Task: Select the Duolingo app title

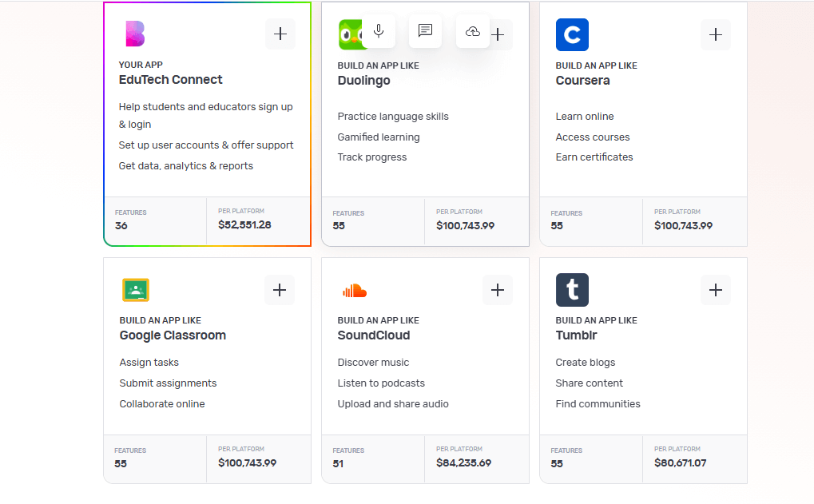Action: tap(364, 81)
